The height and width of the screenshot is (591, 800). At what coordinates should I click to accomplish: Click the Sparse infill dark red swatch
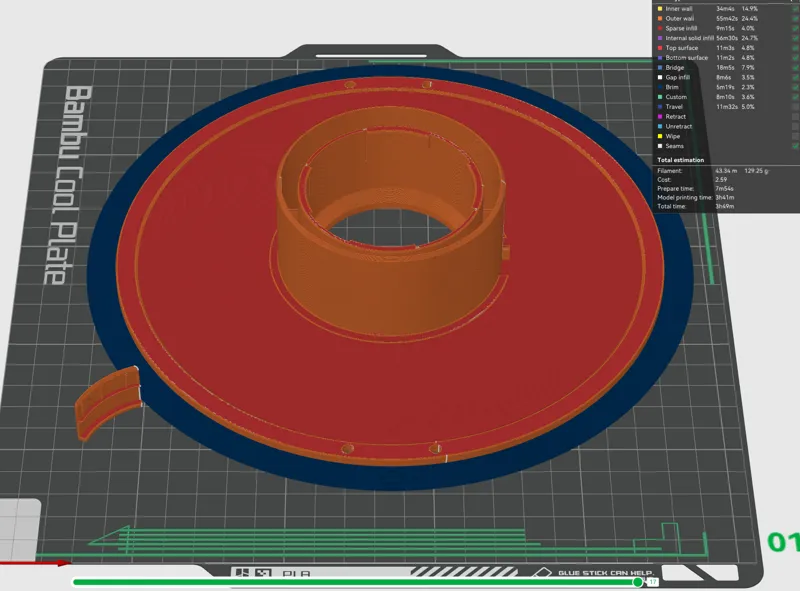pyautogui.click(x=660, y=28)
